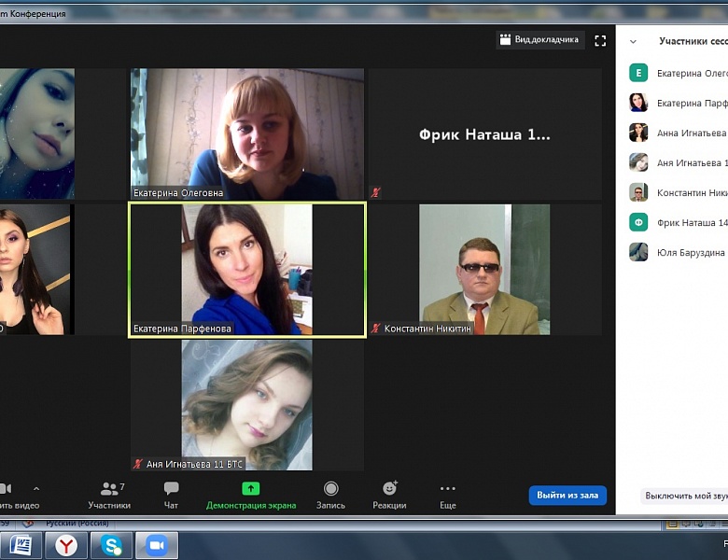The width and height of the screenshot is (728, 560).
Task: Click Юля Баруздина avatar in list
Action: click(638, 252)
